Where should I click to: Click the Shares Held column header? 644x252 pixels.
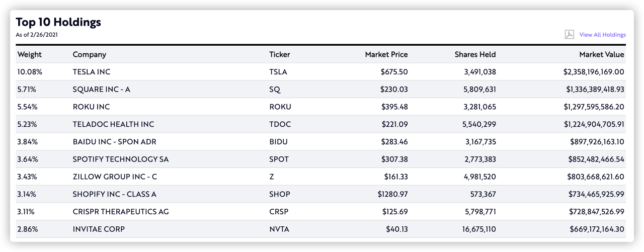pos(475,54)
